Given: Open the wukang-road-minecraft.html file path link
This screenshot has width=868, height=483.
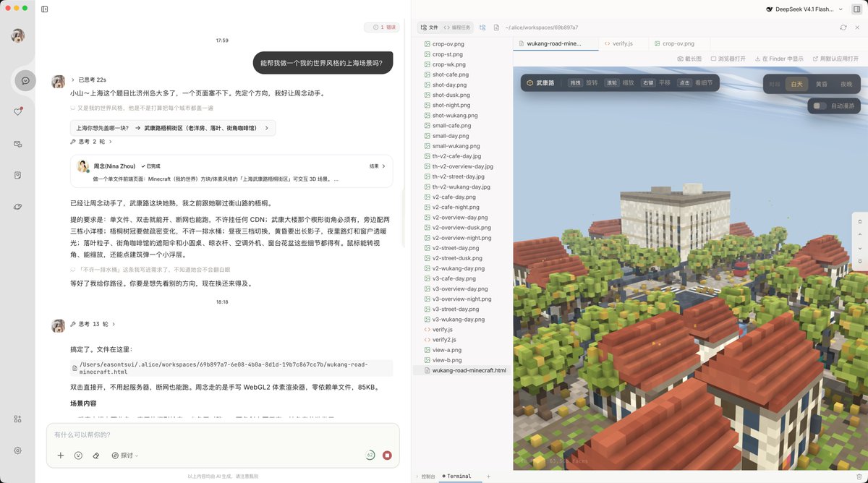Looking at the screenshot, I should pos(231,368).
